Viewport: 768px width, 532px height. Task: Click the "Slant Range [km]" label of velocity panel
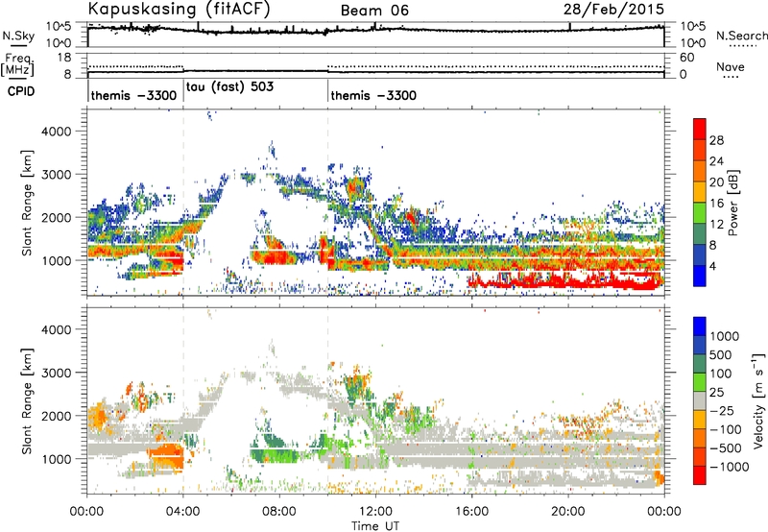(27, 400)
